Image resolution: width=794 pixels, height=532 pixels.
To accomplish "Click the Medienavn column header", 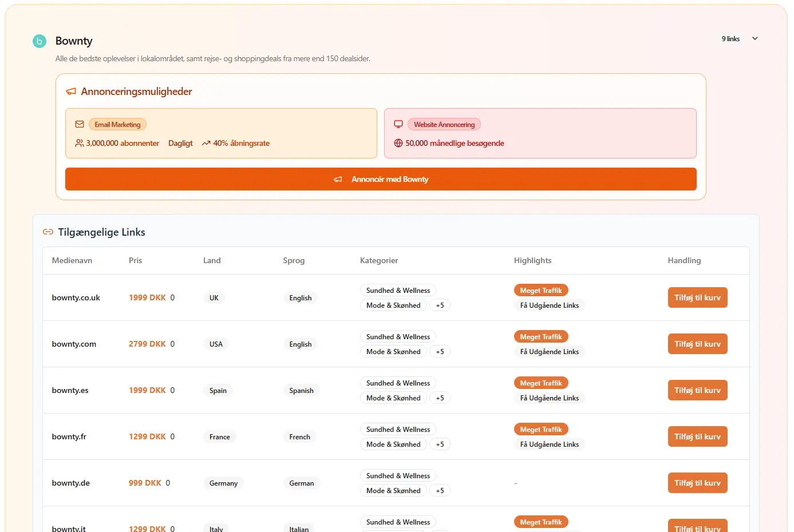I will [x=72, y=260].
